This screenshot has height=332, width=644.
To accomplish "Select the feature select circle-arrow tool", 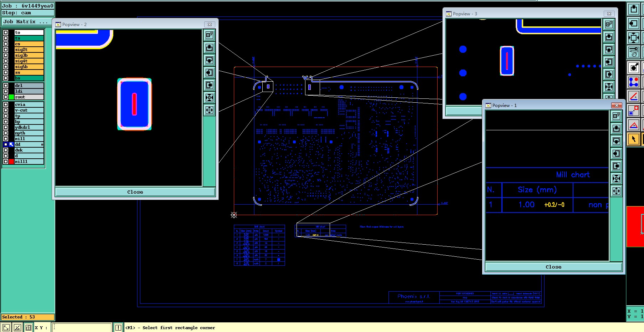I will coord(634,68).
